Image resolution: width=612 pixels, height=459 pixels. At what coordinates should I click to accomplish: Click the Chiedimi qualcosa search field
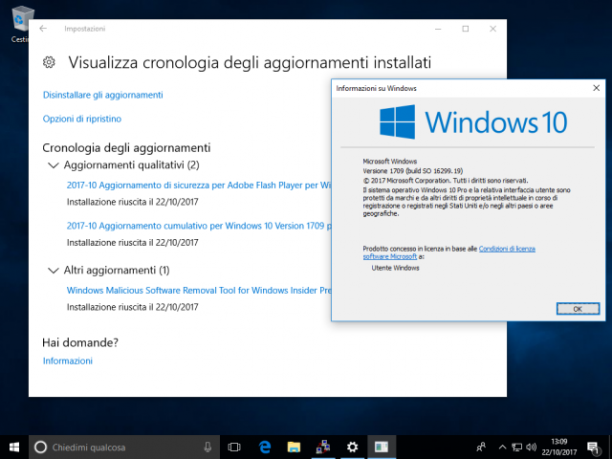125,447
